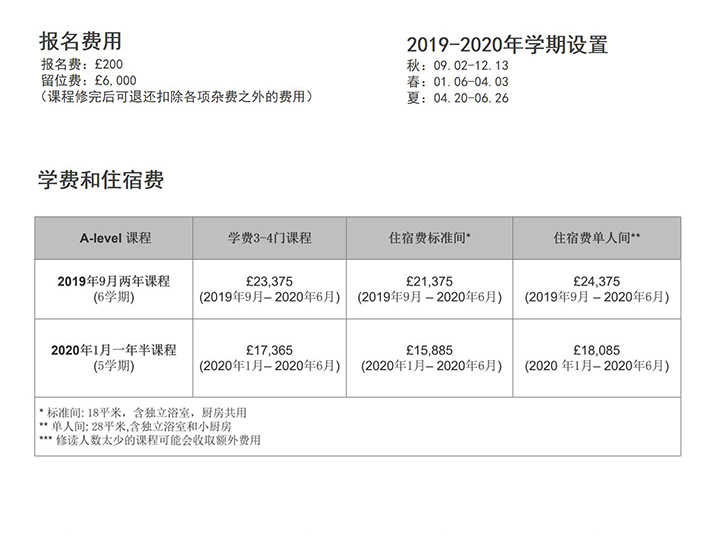720x536 pixels.
Task: Click the £15,885 standard room cell
Action: click(429, 350)
